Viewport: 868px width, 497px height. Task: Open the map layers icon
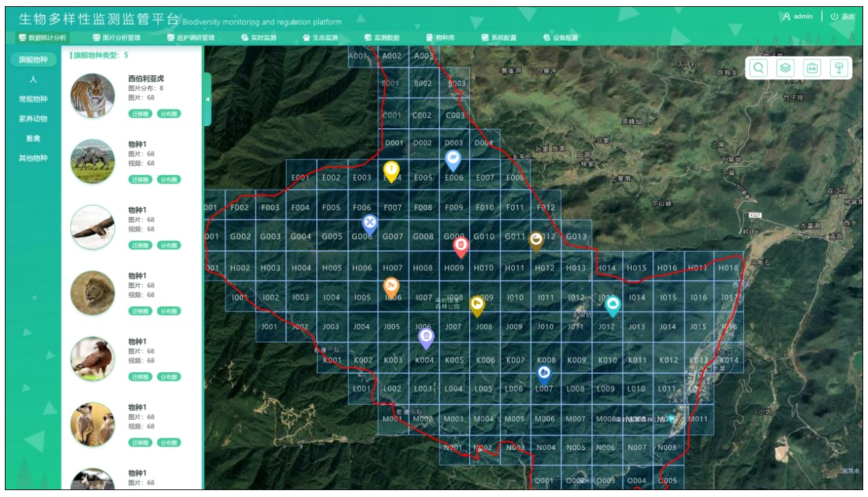click(785, 68)
